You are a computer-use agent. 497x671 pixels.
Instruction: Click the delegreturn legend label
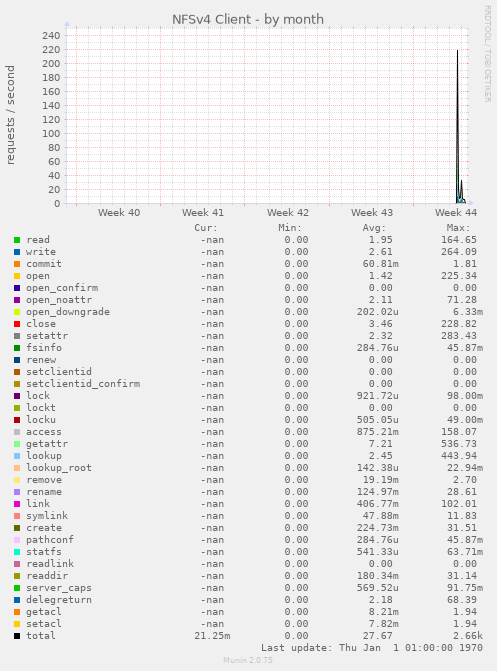tap(59, 600)
